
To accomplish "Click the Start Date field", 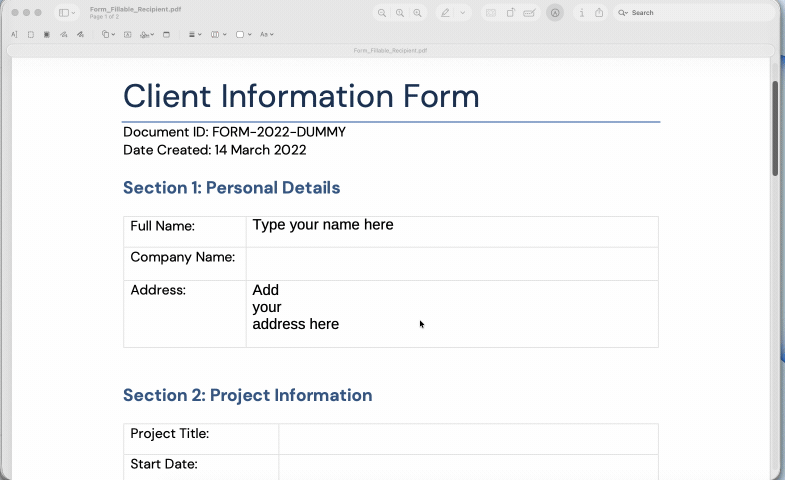I will [x=468, y=467].
